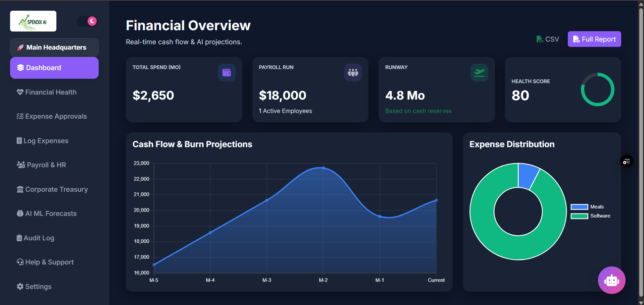Click the team icon on Payroll Run card
Viewport: 644px width, 305px height.
tap(353, 72)
